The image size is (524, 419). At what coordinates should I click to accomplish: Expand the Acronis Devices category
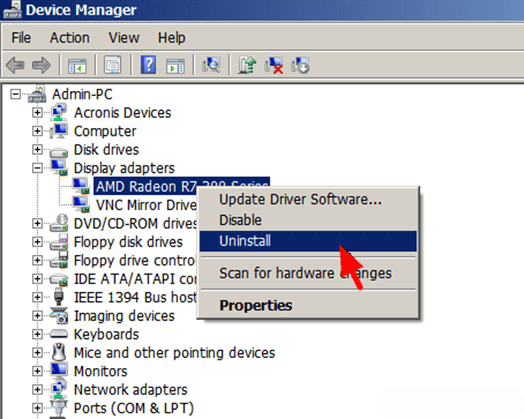point(37,113)
